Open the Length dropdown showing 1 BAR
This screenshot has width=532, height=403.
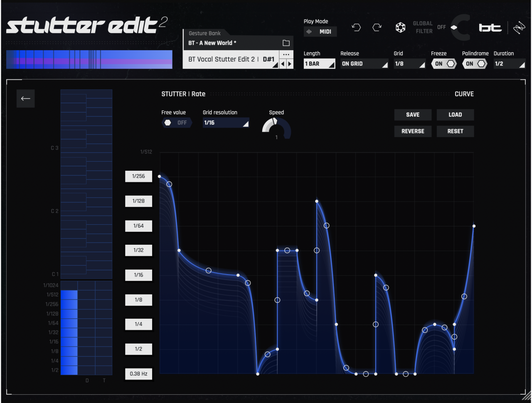pyautogui.click(x=319, y=64)
